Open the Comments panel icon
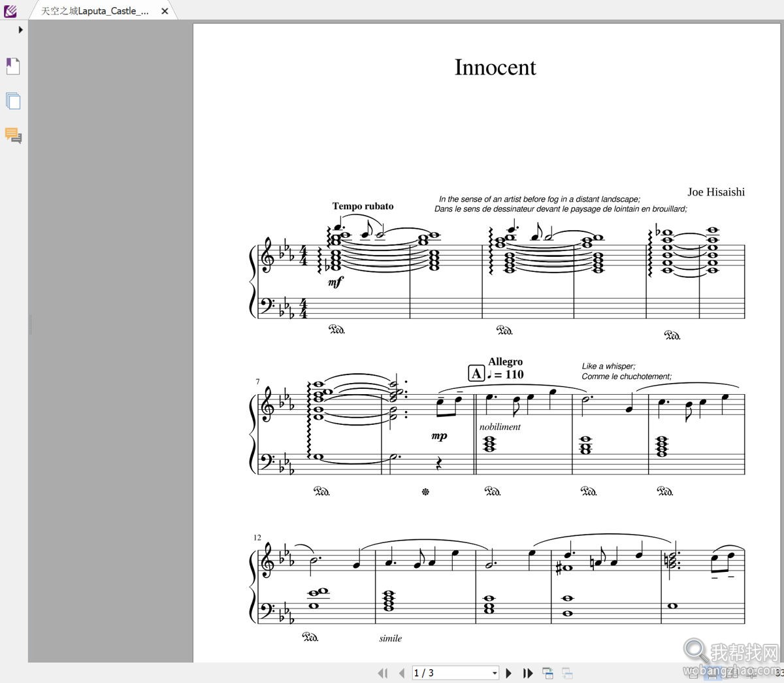Image resolution: width=784 pixels, height=683 pixels. point(13,135)
